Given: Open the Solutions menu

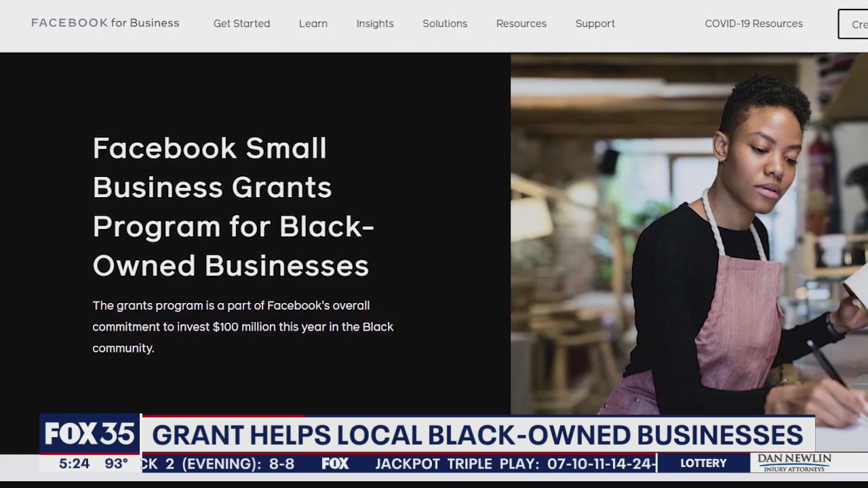Looking at the screenshot, I should [445, 23].
